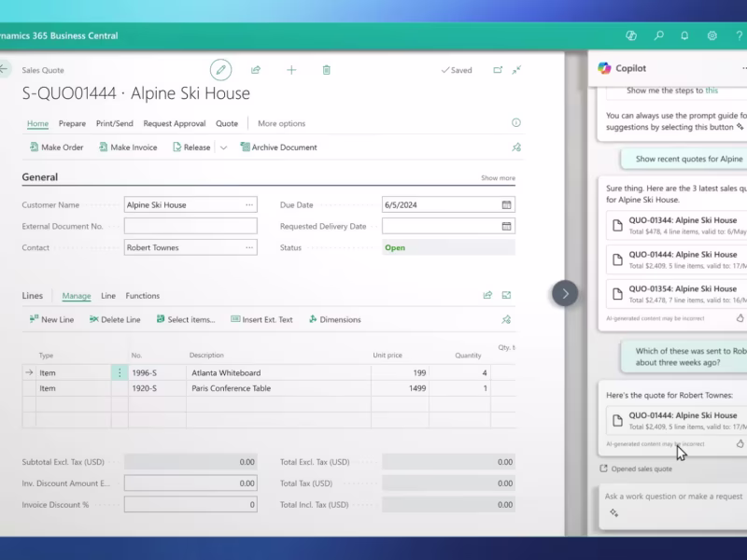
Task: Open the FactBox information icon
Action: [x=516, y=123]
